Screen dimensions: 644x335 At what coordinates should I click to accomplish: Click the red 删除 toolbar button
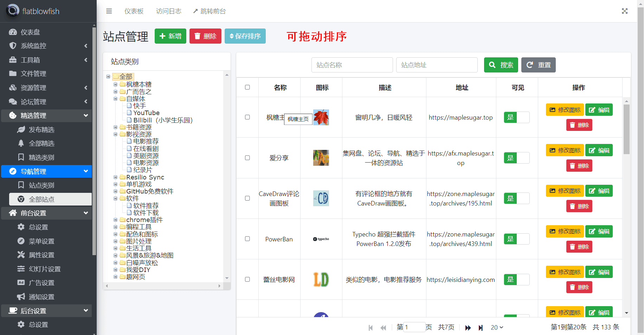coord(205,36)
